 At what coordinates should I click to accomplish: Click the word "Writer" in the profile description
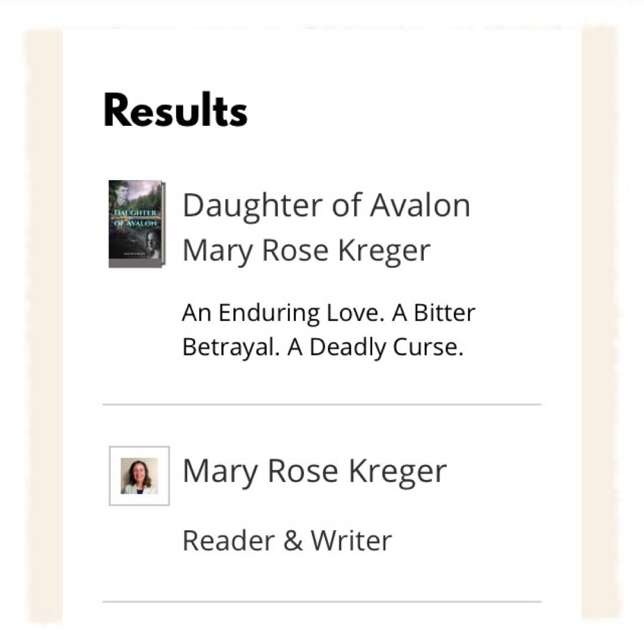point(351,541)
